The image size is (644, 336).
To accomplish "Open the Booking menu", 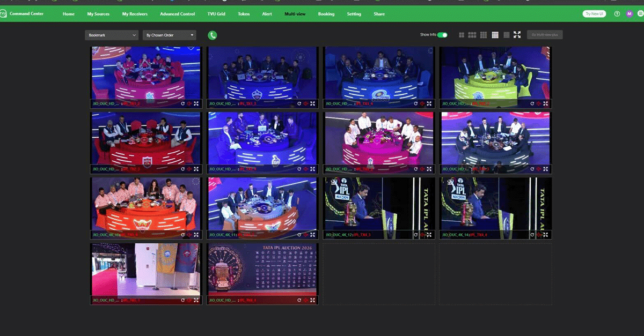I will click(x=326, y=14).
